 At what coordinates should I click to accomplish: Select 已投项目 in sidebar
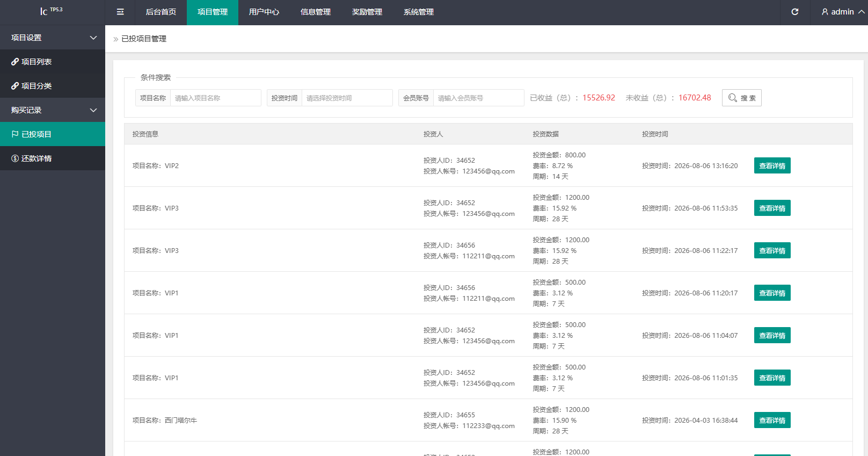tap(53, 134)
